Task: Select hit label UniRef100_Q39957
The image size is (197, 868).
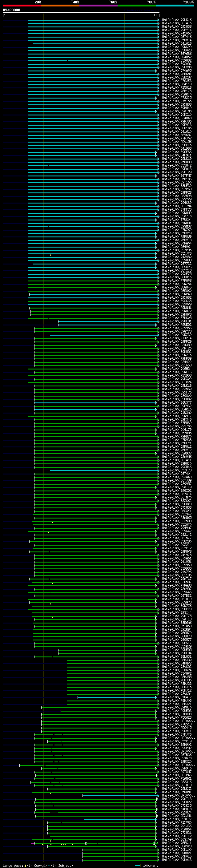Action: pos(177,484)
